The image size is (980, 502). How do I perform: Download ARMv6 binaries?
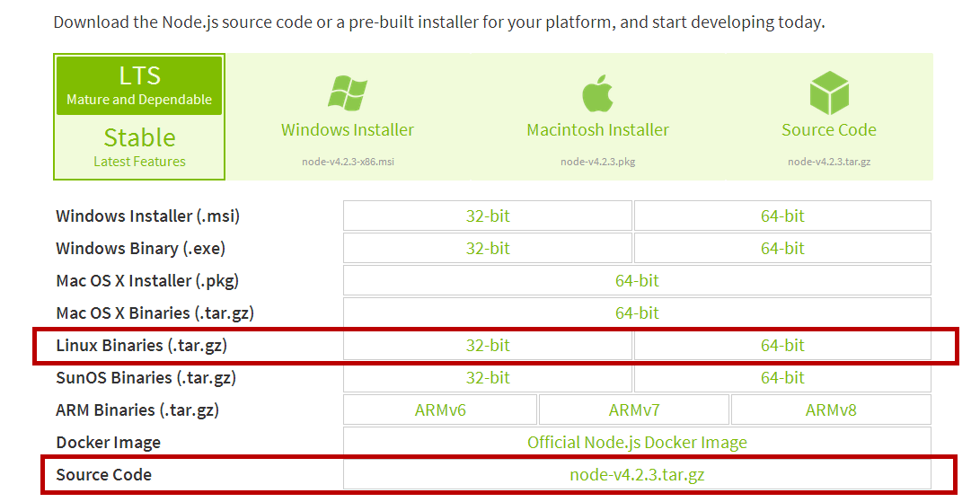[440, 410]
